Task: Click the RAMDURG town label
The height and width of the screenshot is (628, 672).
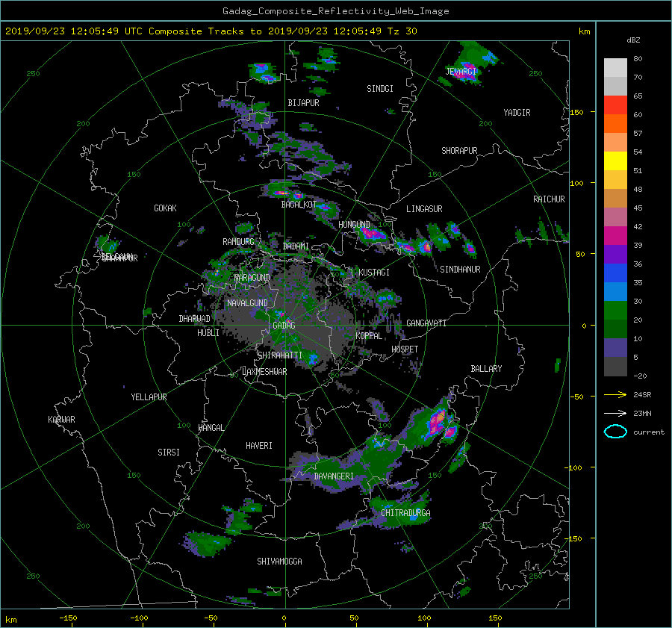Action: click(x=238, y=242)
